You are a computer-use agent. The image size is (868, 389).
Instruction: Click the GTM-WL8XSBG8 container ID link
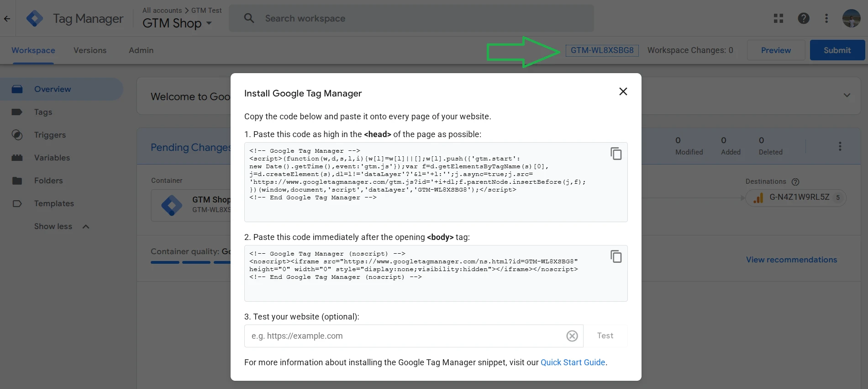click(x=602, y=50)
